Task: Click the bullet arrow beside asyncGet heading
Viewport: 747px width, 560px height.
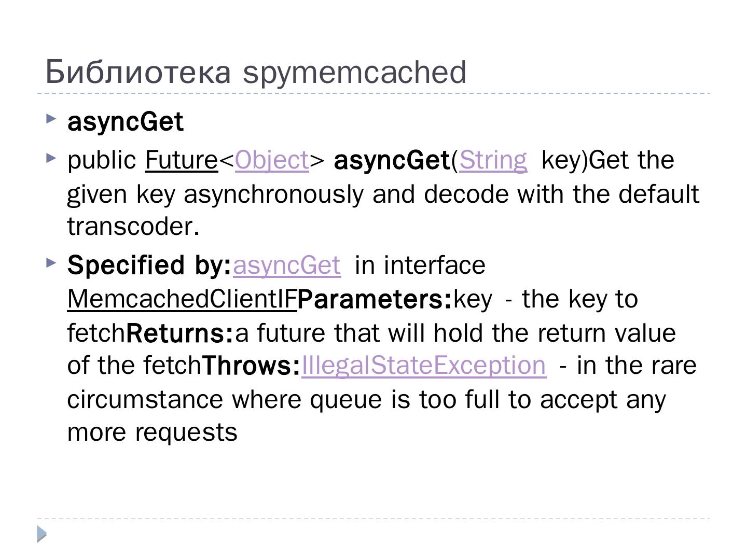Action: [x=51, y=119]
